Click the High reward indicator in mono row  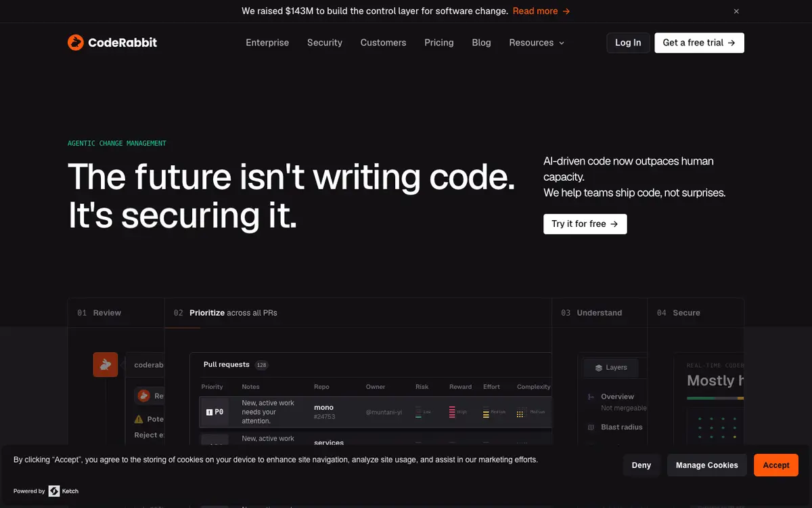(458, 412)
